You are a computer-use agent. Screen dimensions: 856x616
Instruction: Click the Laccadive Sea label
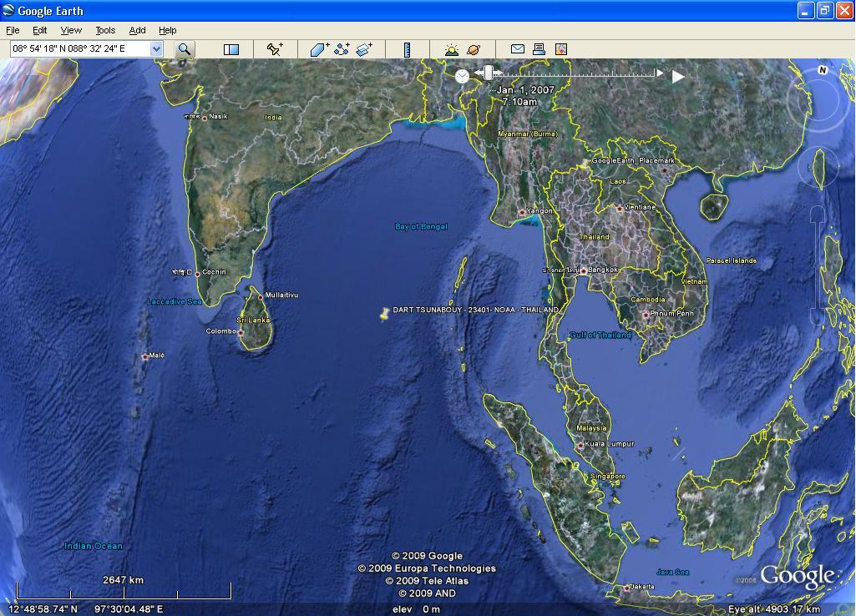pos(175,301)
